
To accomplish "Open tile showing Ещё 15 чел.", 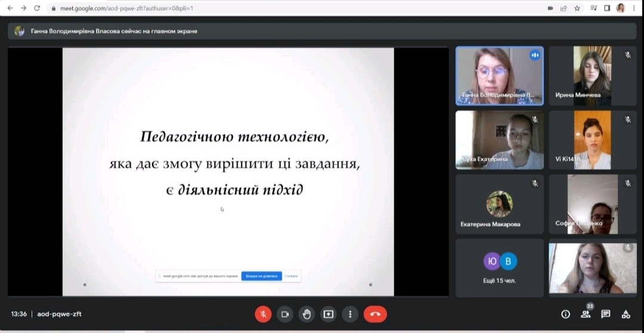I will click(x=500, y=268).
